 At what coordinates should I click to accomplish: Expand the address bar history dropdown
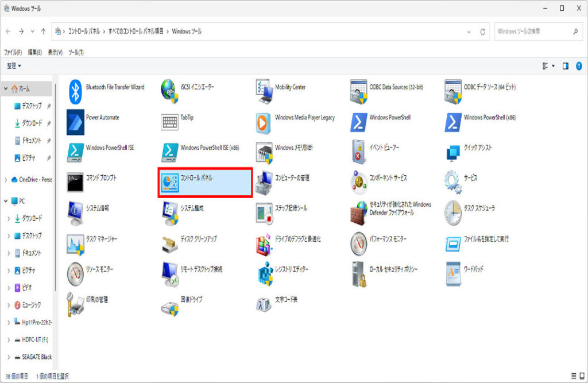[469, 32]
